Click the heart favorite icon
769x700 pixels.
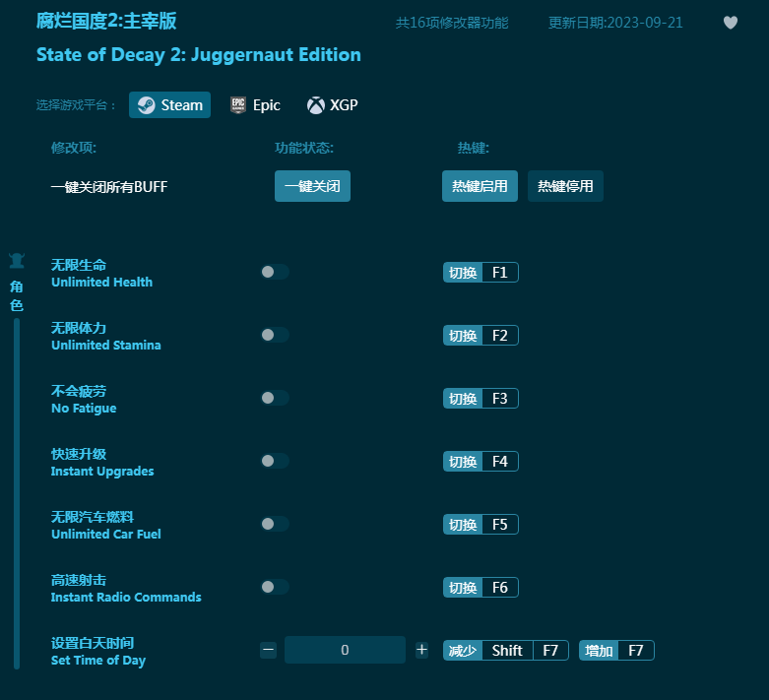point(731,23)
